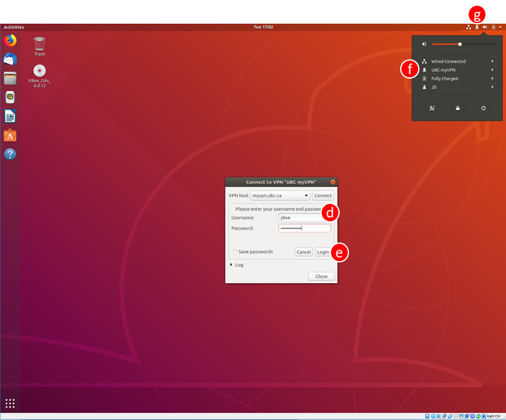Lock the screen from the system menu
This screenshot has width=506, height=420.
point(457,108)
